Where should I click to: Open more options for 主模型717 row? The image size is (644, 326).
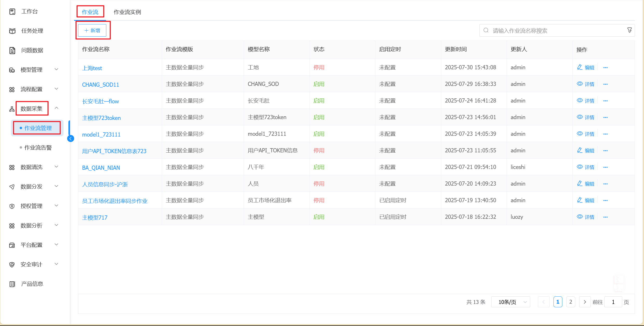(x=605, y=217)
